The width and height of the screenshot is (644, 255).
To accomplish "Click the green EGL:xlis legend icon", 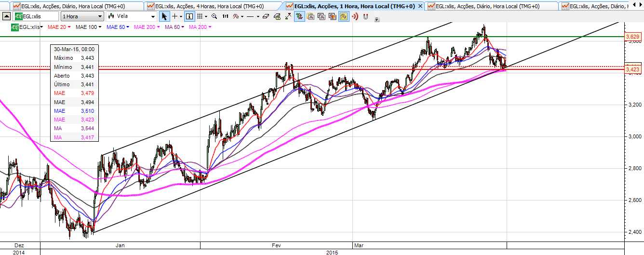I will 15,27.
